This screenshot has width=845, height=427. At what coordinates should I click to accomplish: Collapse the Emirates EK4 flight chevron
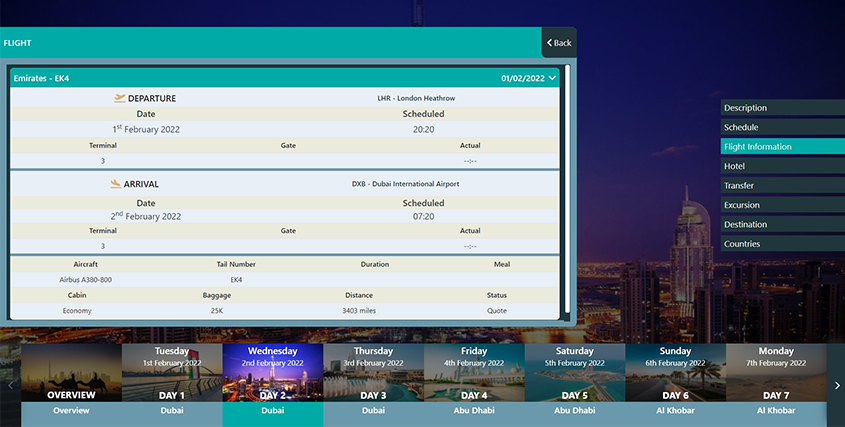(x=553, y=78)
